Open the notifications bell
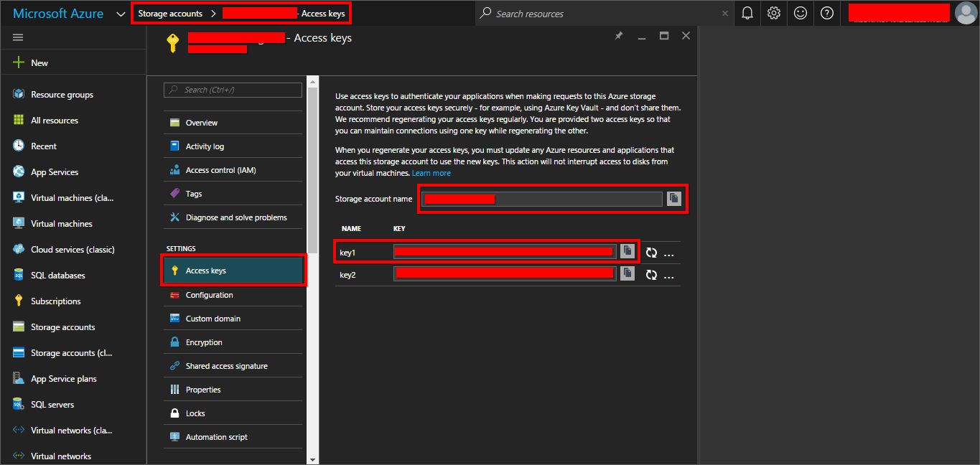 (747, 13)
